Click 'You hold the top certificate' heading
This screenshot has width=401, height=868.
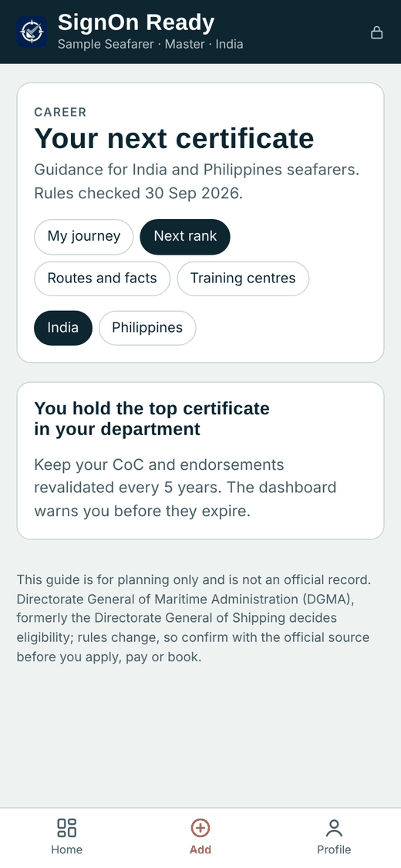click(x=152, y=418)
